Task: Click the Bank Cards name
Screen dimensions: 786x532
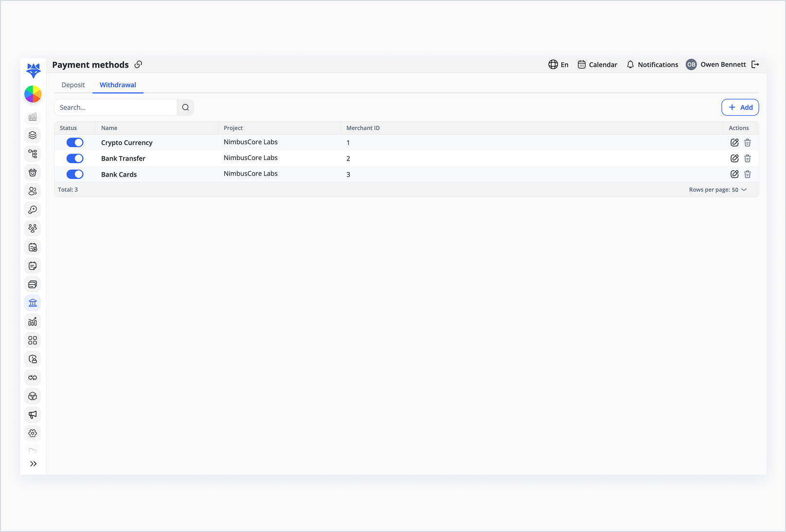Action: pyautogui.click(x=119, y=175)
